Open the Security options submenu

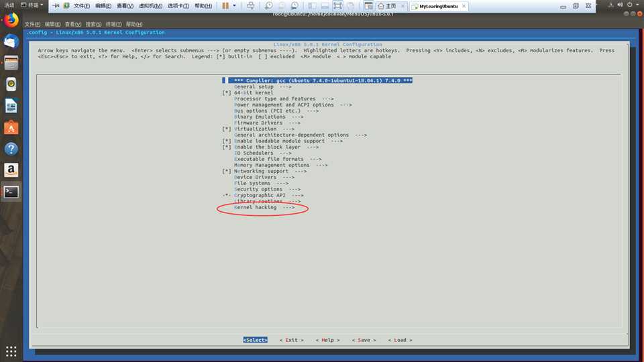pyautogui.click(x=268, y=189)
